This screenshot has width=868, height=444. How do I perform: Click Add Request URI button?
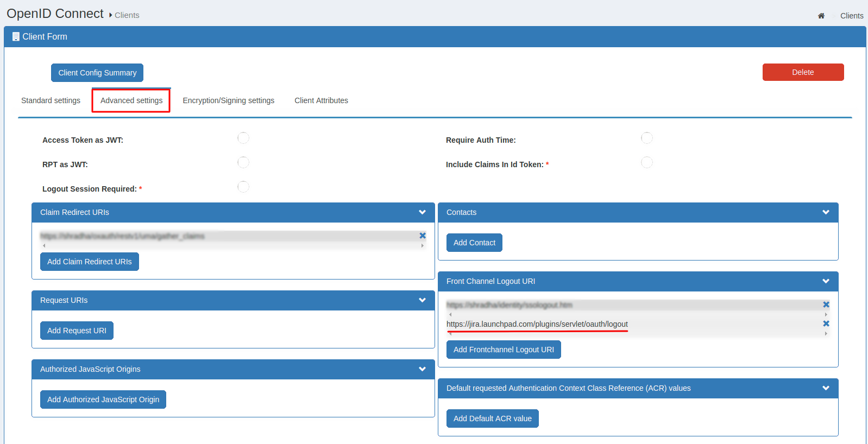pyautogui.click(x=77, y=331)
